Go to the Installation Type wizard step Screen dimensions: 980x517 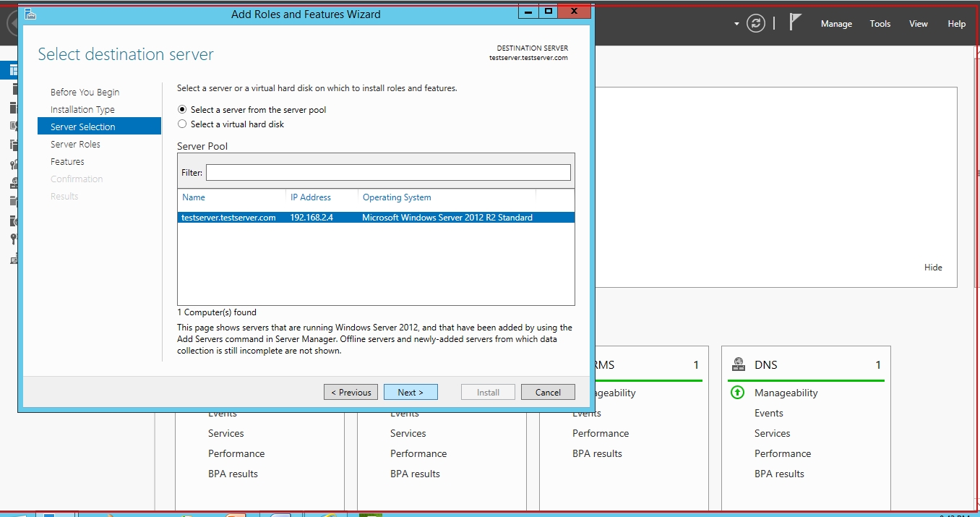[x=82, y=110]
